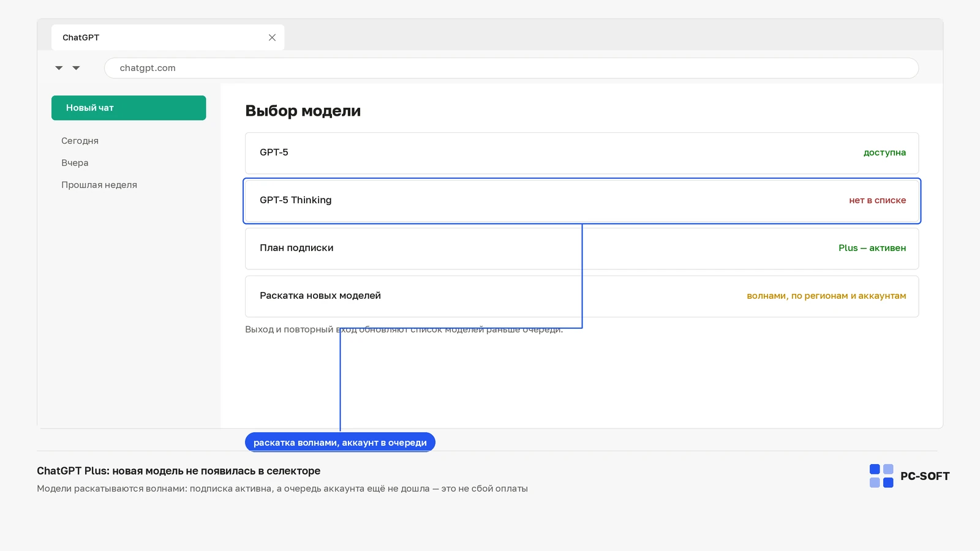Focus the chatgpt.com address bar
This screenshot has width=980, height=551.
click(511, 68)
